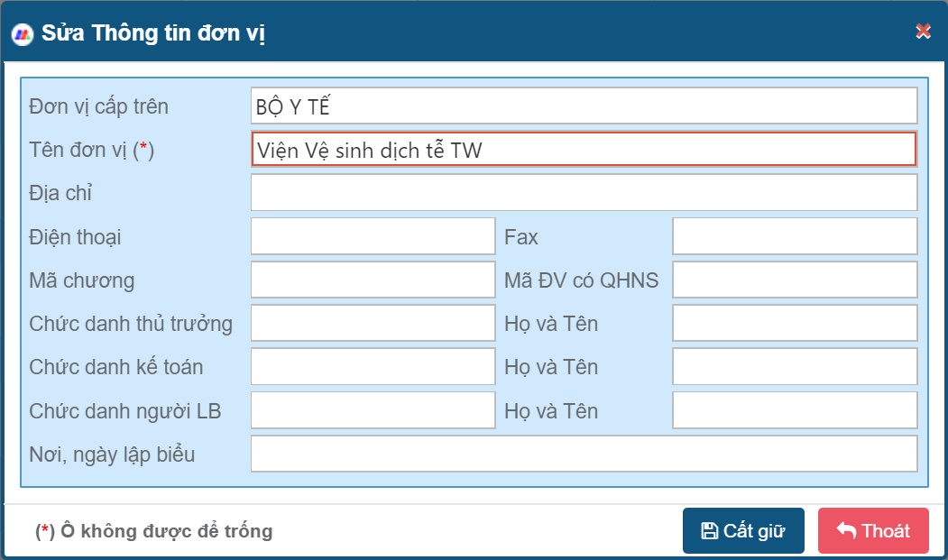This screenshot has height=560, width=948.
Task: Focus the Chức danh thủ trưởng field
Action: point(373,323)
